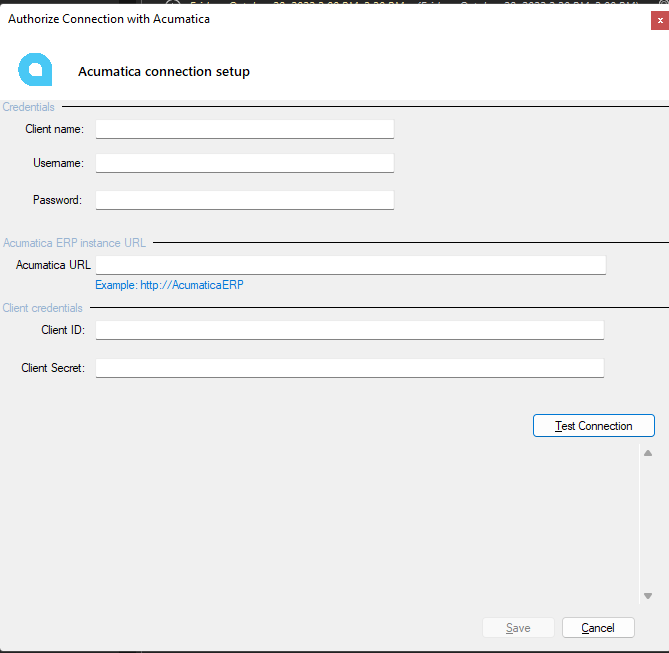Click the Acumatica logo icon
Screen dimensions: 669x653
pos(35,70)
